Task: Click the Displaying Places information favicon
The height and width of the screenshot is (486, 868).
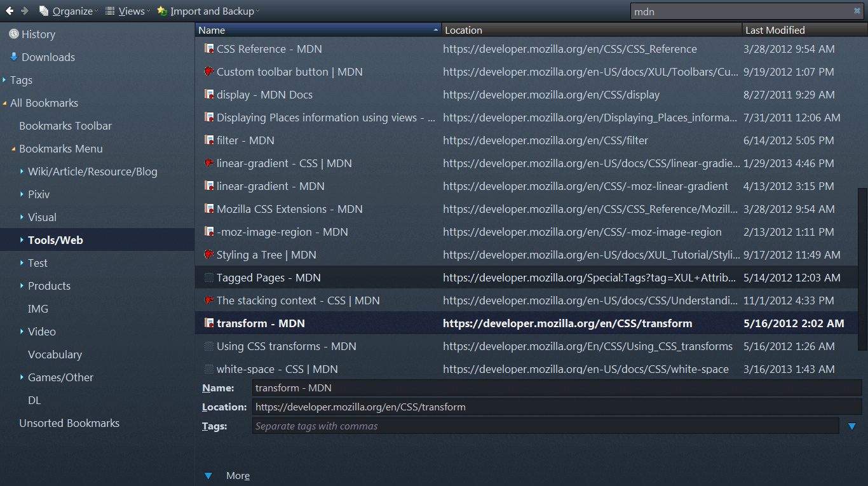Action: click(209, 118)
